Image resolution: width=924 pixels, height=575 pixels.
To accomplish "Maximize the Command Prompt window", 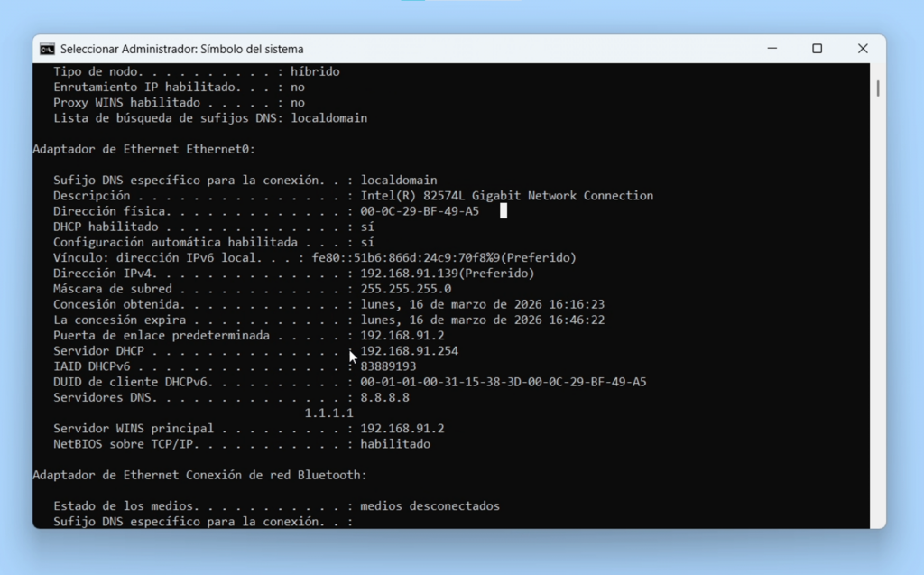I will [817, 49].
